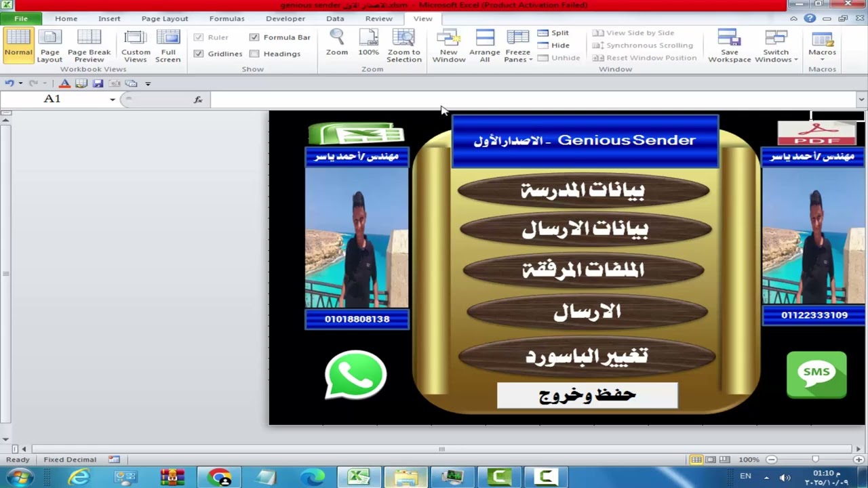Click the horizontal scrollbar thumb

click(x=441, y=449)
